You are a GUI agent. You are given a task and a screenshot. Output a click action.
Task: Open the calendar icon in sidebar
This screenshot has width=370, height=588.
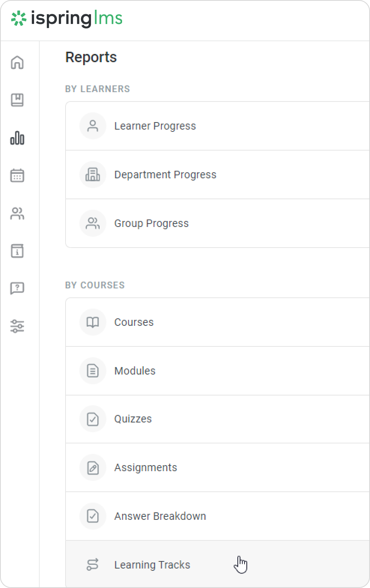17,175
